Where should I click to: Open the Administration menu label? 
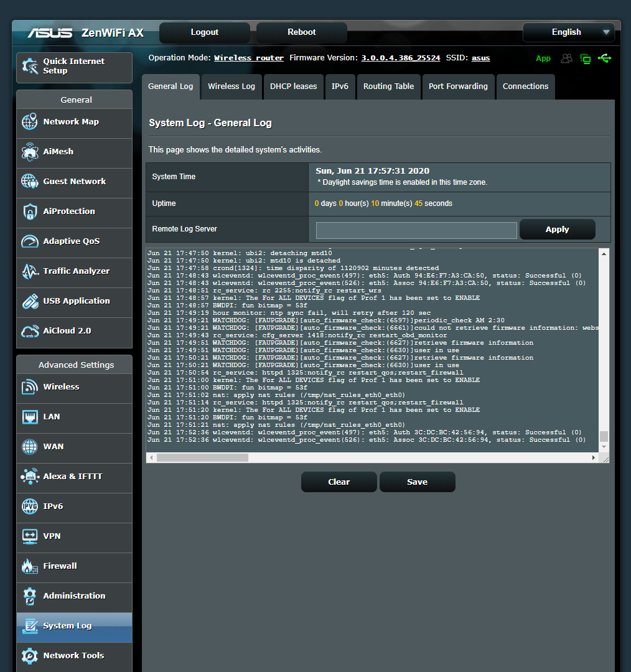pos(74,595)
